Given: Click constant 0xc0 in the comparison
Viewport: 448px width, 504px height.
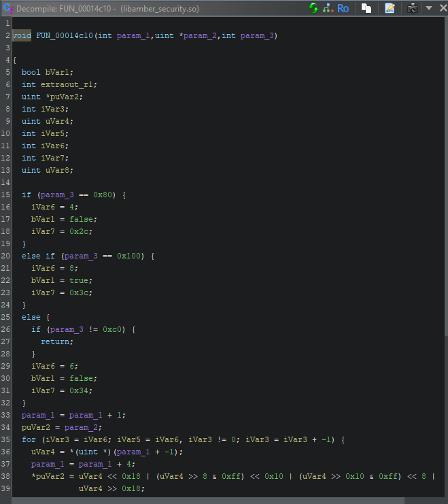Looking at the screenshot, I should click(112, 329).
